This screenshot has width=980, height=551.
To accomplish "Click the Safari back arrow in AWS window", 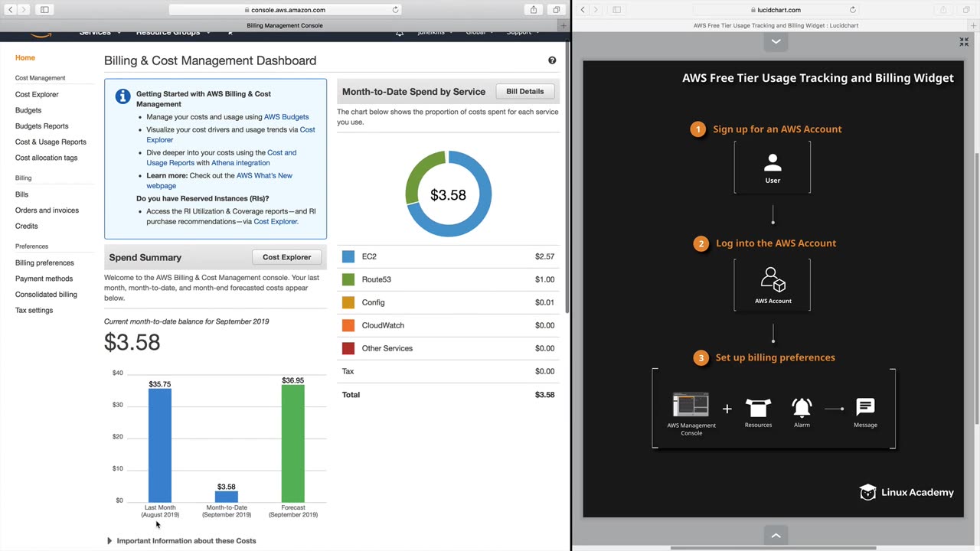I will click(11, 9).
